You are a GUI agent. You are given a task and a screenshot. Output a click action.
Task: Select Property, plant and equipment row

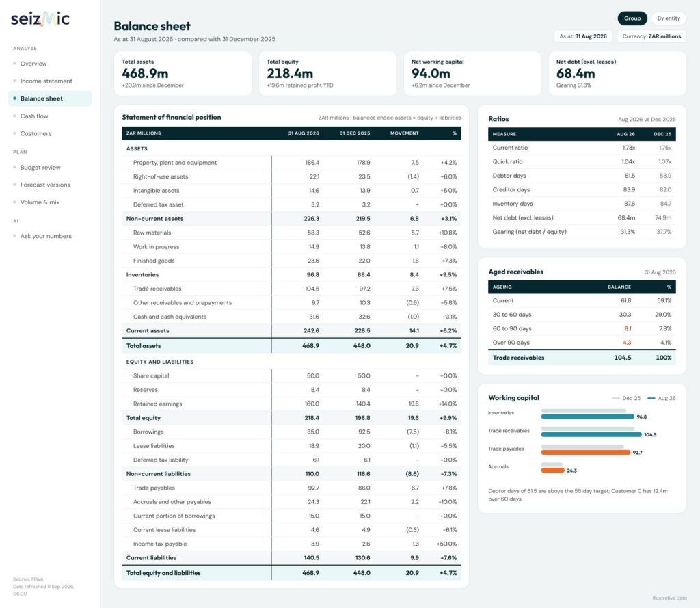pos(291,163)
